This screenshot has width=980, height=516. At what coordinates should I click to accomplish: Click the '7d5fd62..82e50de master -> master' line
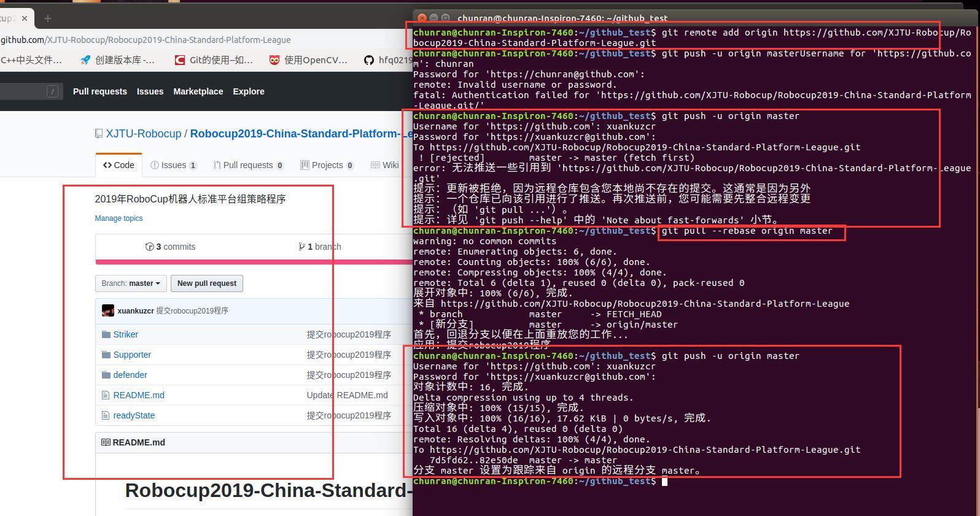click(523, 460)
